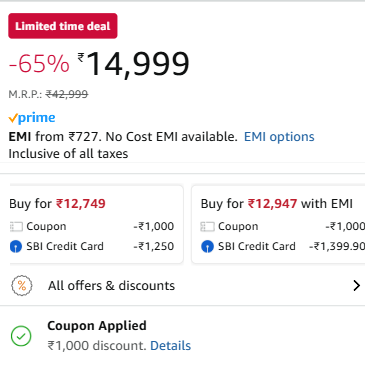Select the Buy for ₹12,947 with EMI card
Screen dimensions: 365x366
point(278,224)
